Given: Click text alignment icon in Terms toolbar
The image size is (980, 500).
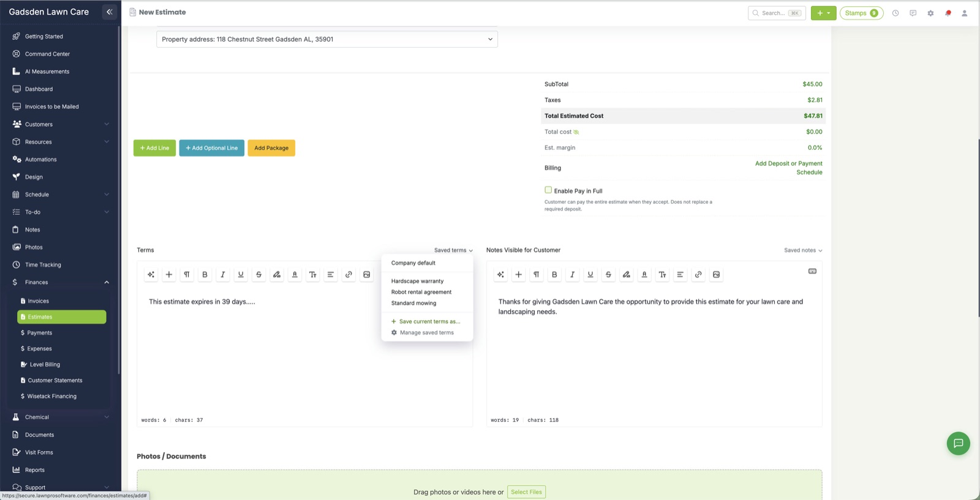Looking at the screenshot, I should click(331, 275).
